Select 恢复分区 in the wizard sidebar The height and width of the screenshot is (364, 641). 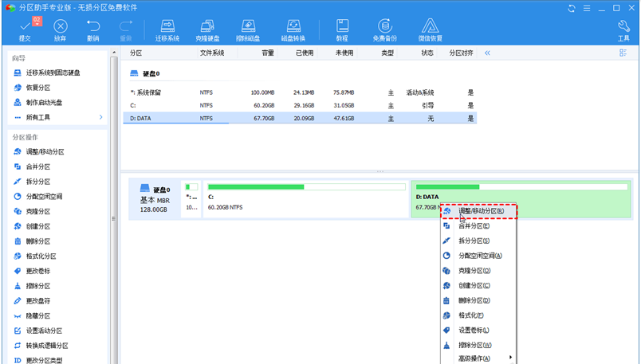pos(38,88)
